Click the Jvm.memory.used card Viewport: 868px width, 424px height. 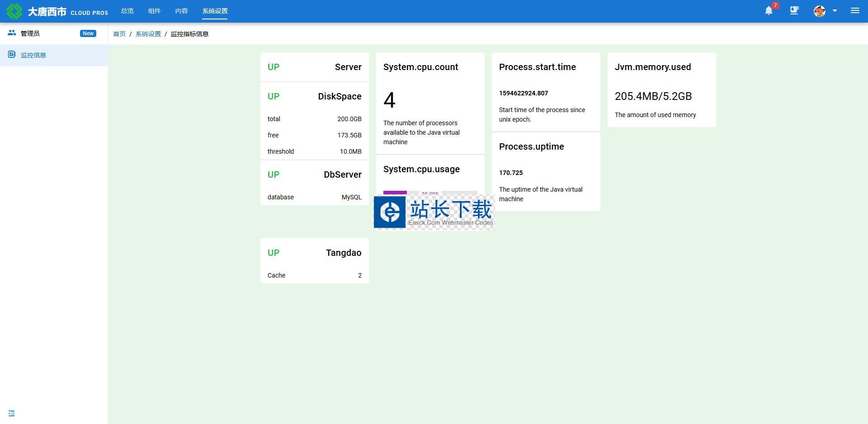click(661, 90)
